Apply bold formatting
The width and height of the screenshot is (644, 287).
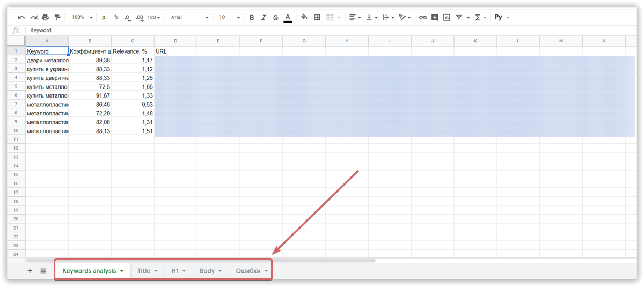click(x=252, y=17)
